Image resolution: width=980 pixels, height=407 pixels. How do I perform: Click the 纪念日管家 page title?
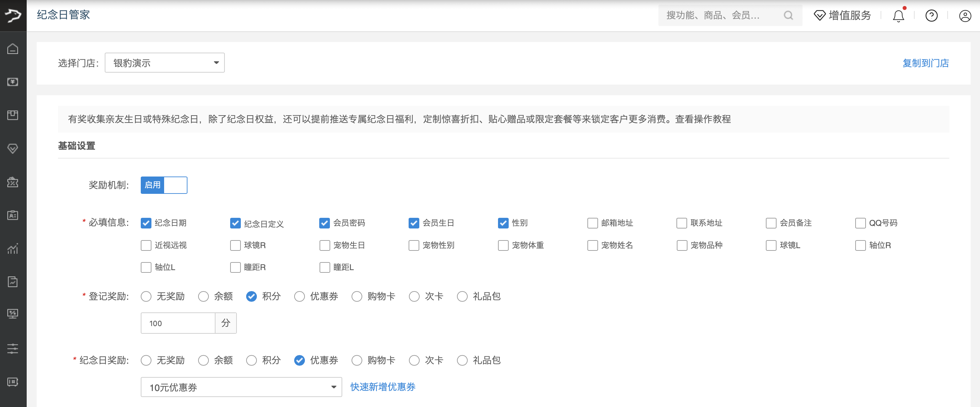click(x=63, y=15)
